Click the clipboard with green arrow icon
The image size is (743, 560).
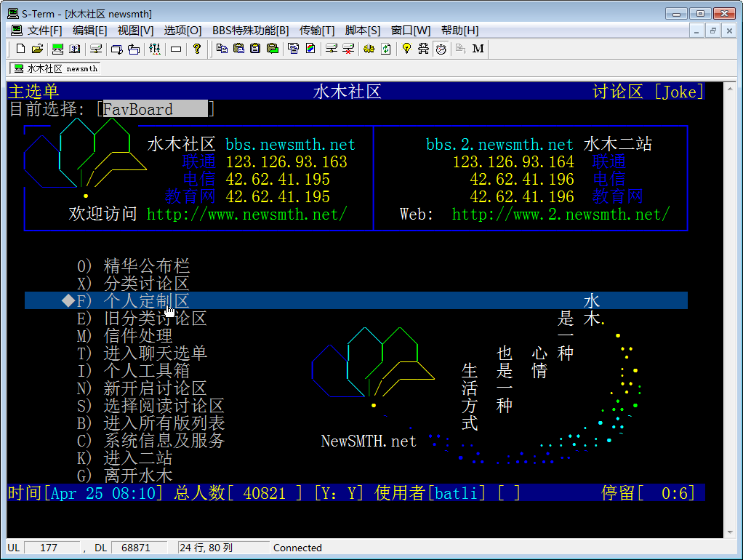pyautogui.click(x=273, y=49)
